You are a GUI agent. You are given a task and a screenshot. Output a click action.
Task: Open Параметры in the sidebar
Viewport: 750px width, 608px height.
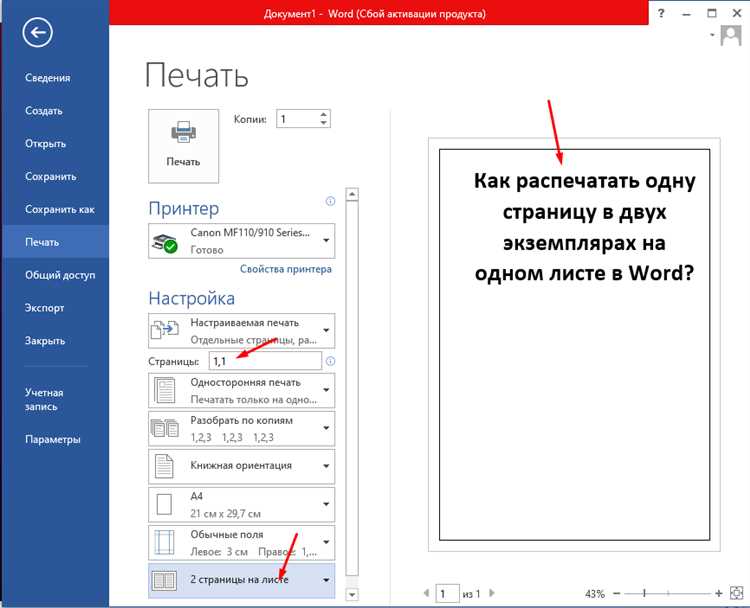pos(53,440)
